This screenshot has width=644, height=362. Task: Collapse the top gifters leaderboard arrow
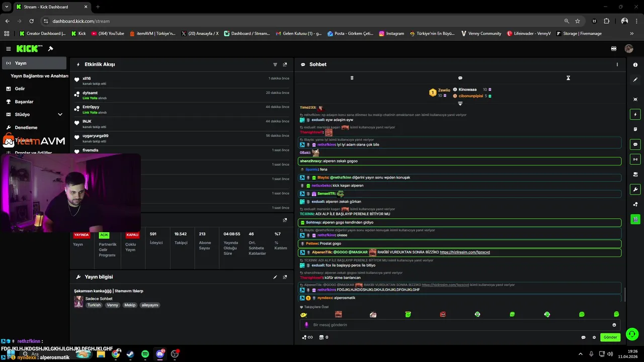460,103
